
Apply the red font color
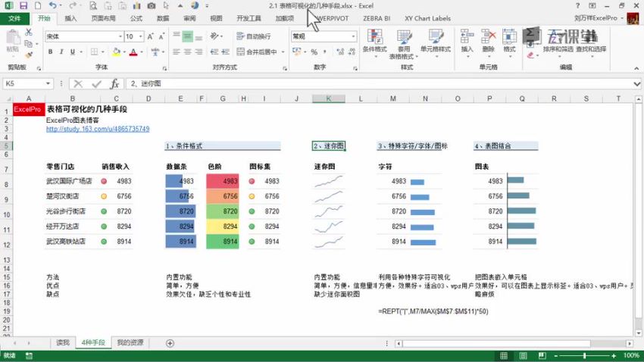pyautogui.click(x=133, y=51)
